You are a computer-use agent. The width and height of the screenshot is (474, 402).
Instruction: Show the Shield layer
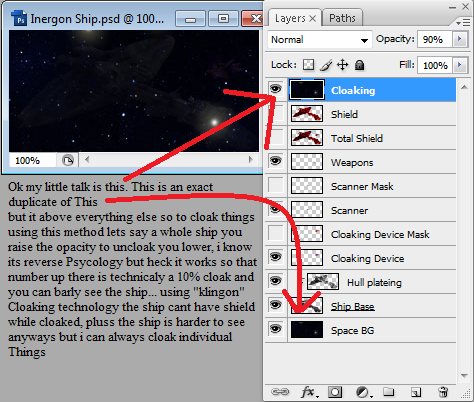coord(276,114)
